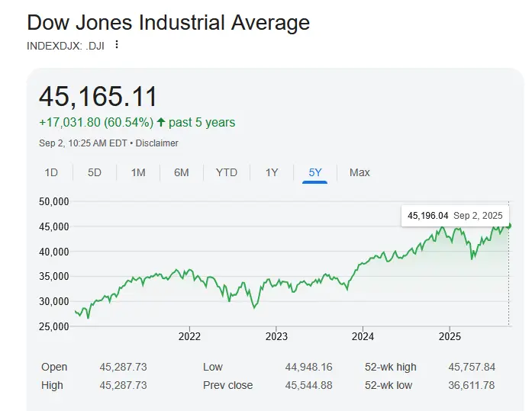Switch to the 5D range tab
Screen dimensions: 532x411
click(x=95, y=172)
